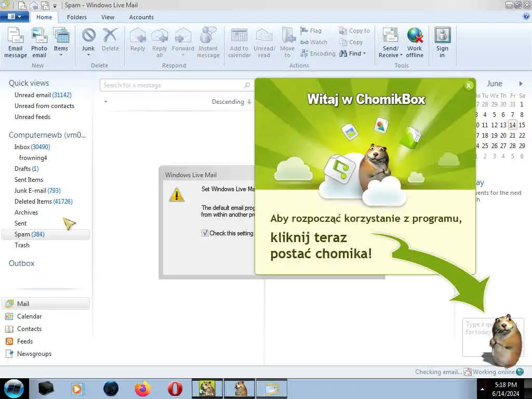Open the Sent Items folder

(x=29, y=179)
